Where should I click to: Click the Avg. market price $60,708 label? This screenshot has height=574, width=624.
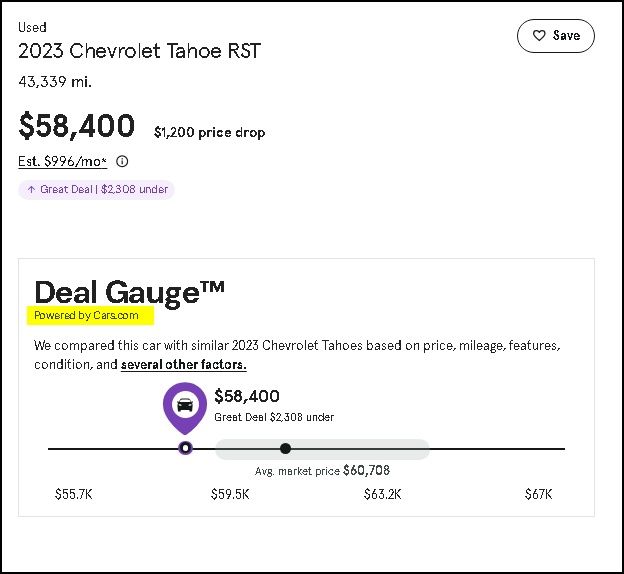click(322, 471)
